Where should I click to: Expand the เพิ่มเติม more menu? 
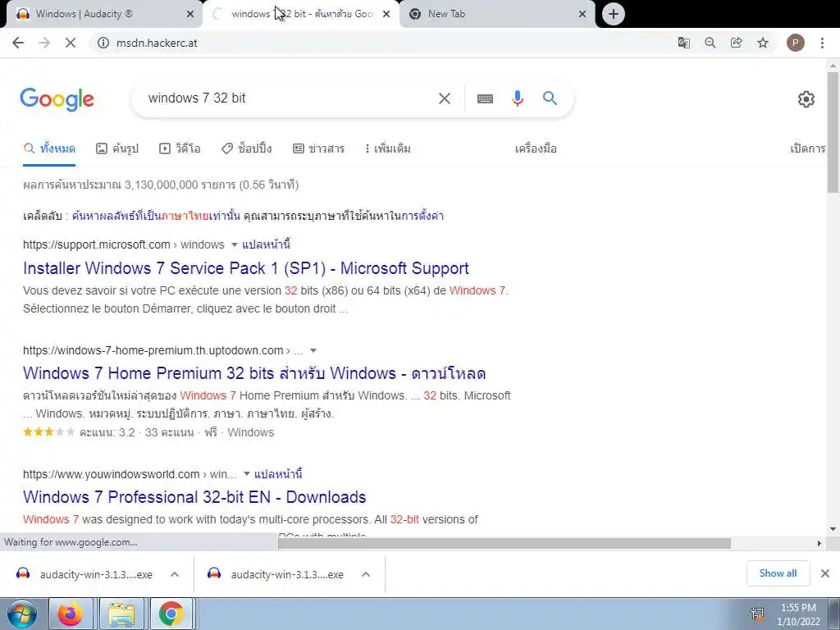point(387,148)
